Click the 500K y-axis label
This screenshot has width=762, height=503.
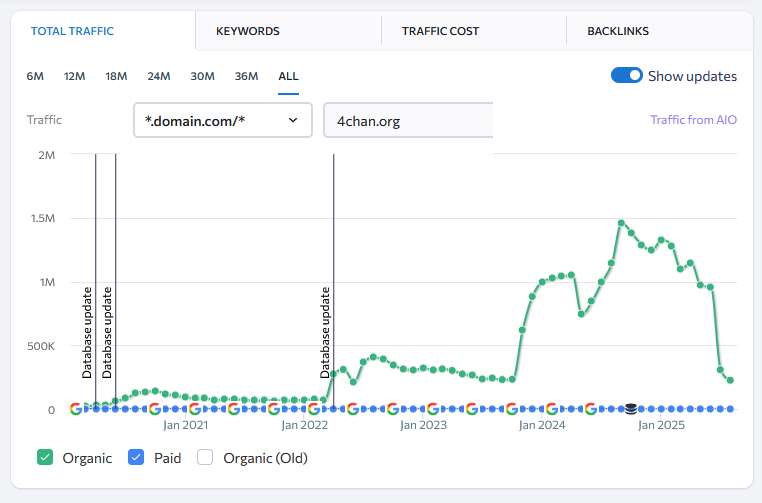[41, 347]
